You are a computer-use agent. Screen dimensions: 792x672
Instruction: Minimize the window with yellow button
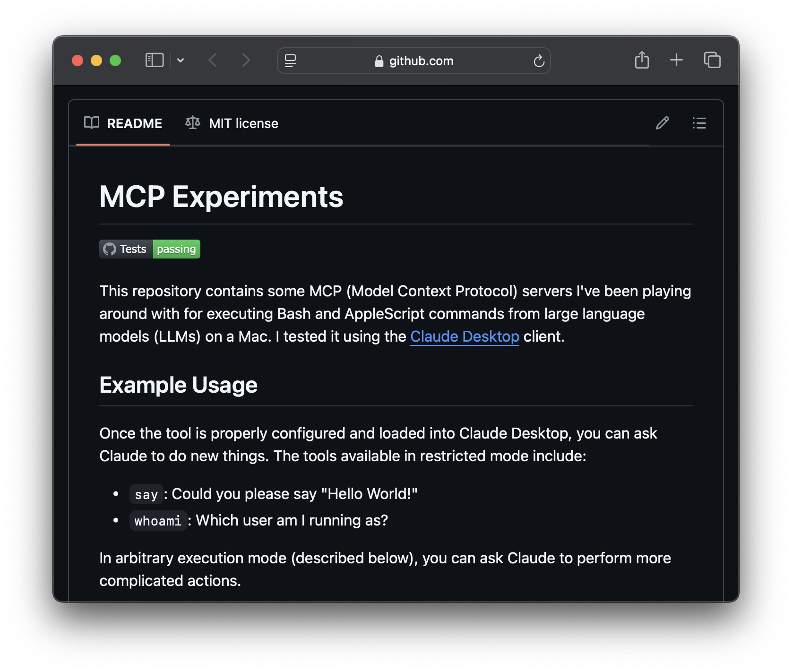(96, 60)
